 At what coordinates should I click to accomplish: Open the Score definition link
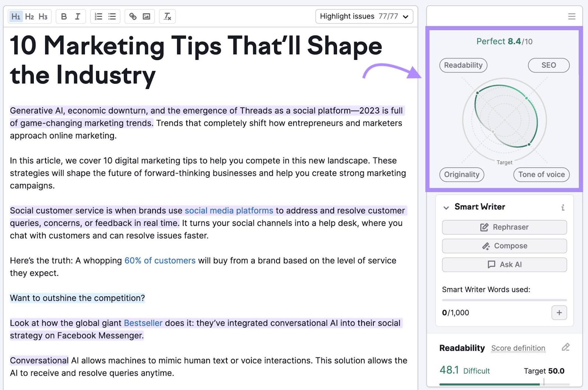518,348
